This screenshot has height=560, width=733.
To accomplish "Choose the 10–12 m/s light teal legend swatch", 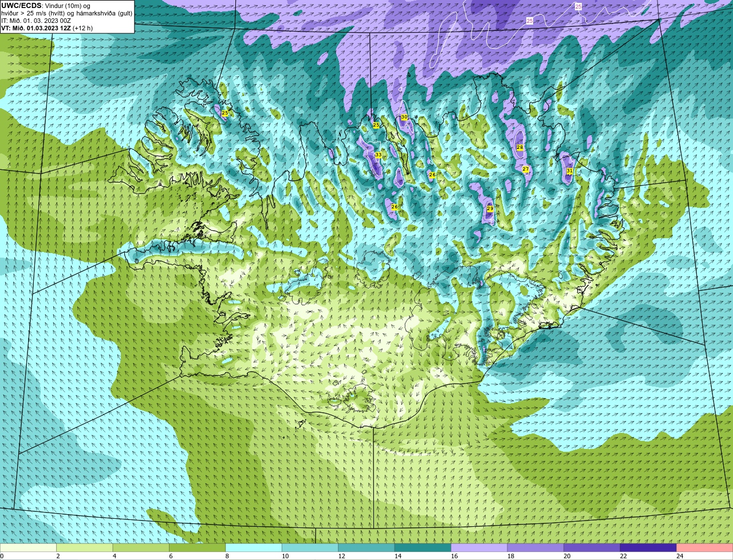I will pyautogui.click(x=310, y=547).
